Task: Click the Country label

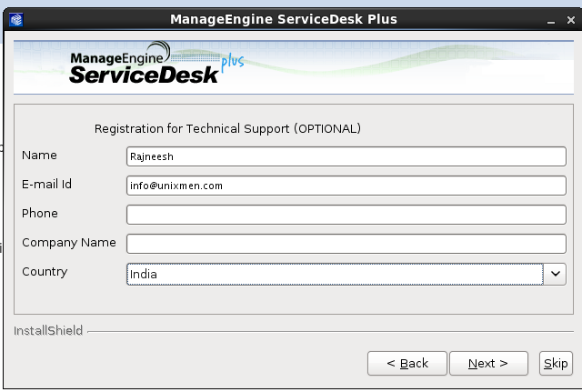Action: pyautogui.click(x=45, y=272)
